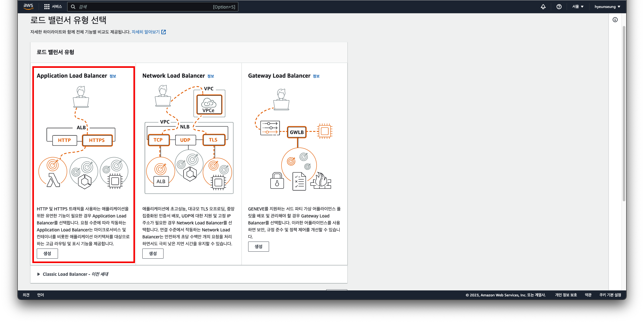The image size is (644, 323).
Task: Open 쿠키 기본 설정 in the footer
Action: (610, 295)
